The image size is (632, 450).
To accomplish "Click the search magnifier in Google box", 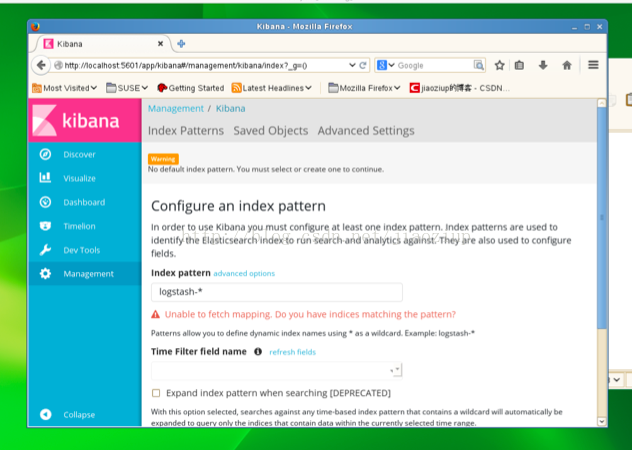I will coord(478,65).
